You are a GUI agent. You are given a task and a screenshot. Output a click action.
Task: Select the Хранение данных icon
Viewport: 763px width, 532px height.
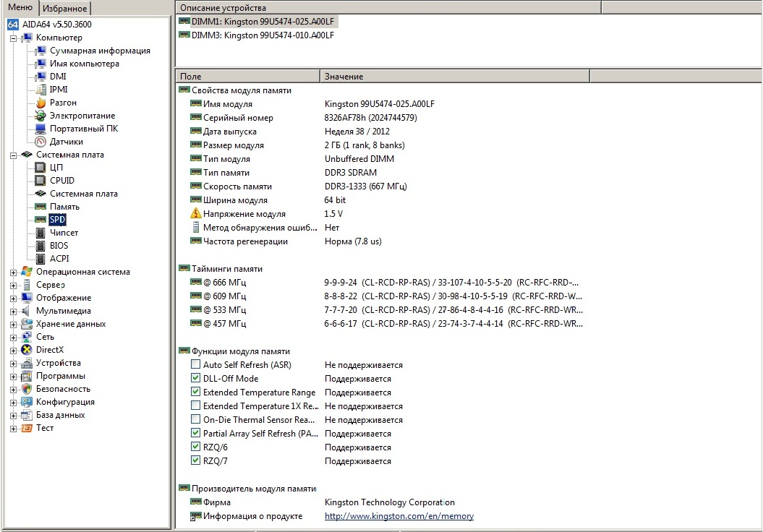[x=27, y=324]
